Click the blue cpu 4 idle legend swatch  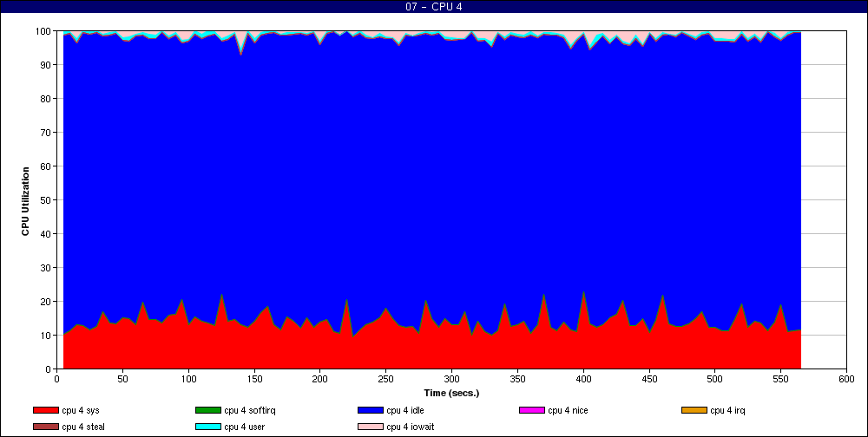[x=370, y=410]
